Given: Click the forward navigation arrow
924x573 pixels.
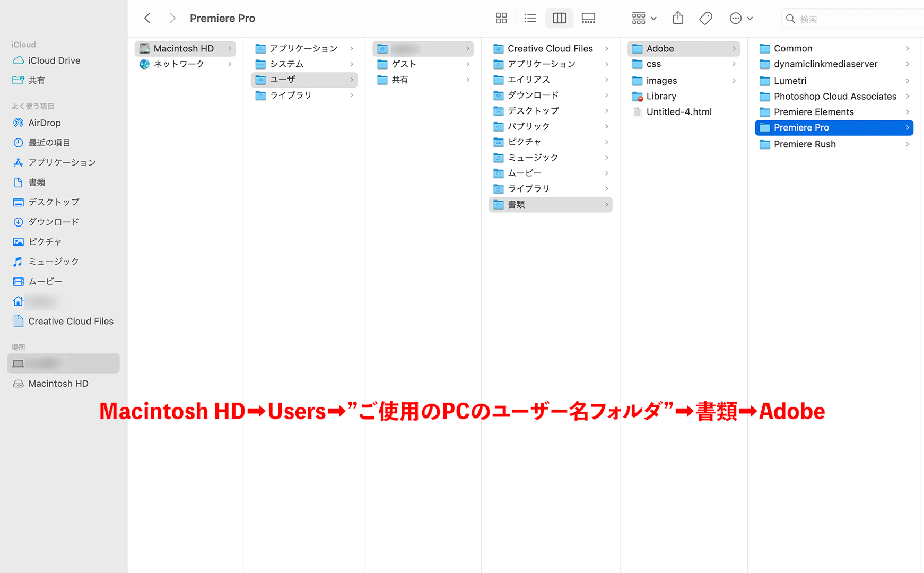Looking at the screenshot, I should point(172,18).
